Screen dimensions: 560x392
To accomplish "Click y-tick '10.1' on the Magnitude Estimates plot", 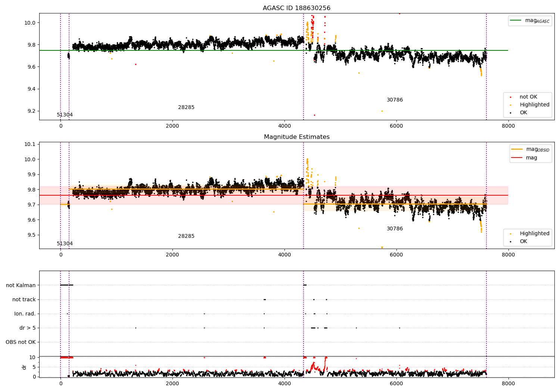I will (x=29, y=144).
